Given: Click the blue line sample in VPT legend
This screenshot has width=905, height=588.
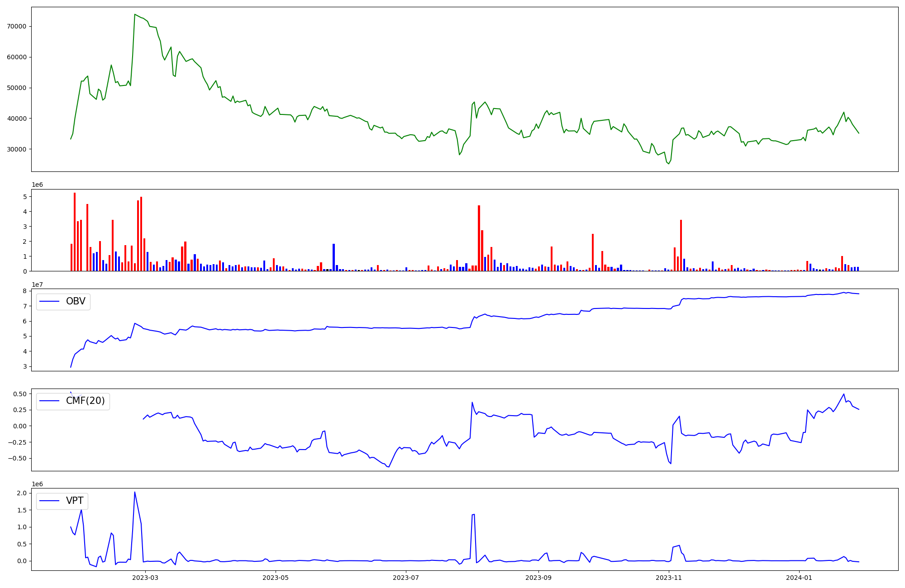Looking at the screenshot, I should (x=50, y=501).
